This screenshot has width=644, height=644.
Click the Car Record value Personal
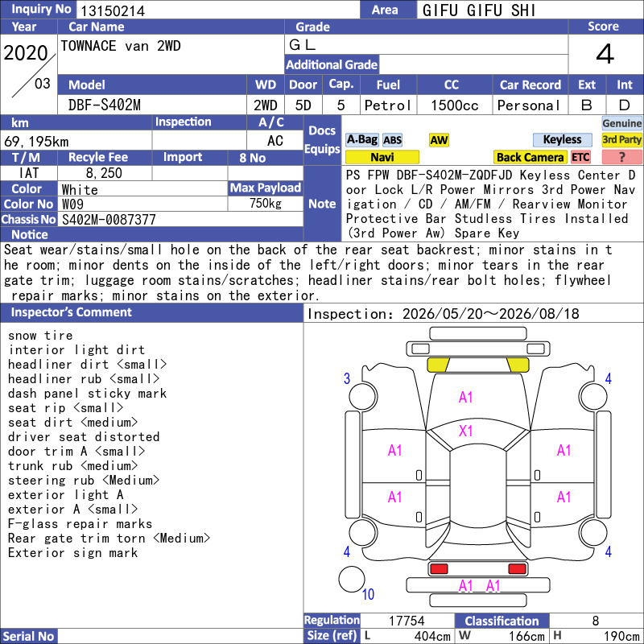(529, 105)
